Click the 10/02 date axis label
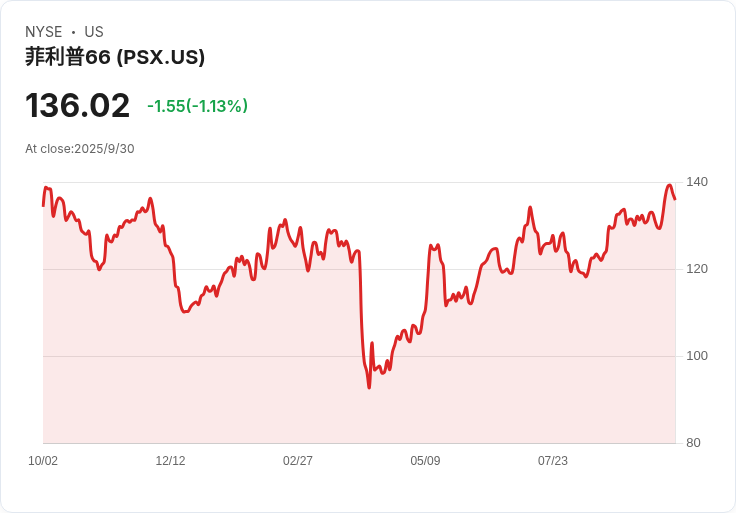The width and height of the screenshot is (736, 513). 43,461
